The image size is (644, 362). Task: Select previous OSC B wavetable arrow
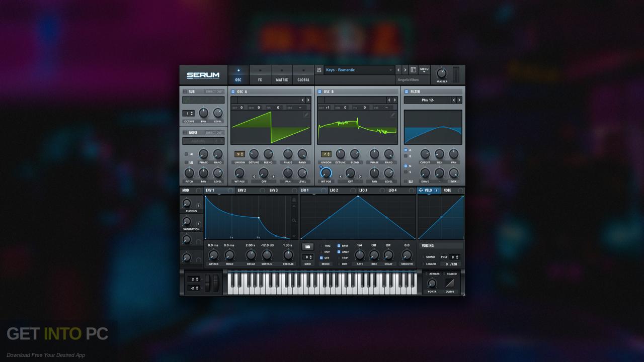click(389, 100)
